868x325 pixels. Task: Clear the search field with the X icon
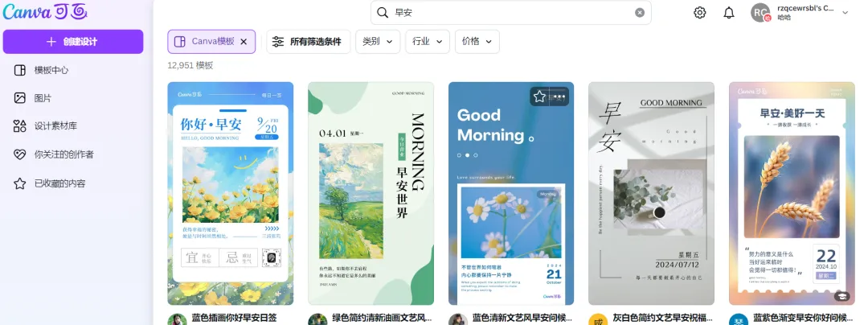click(640, 13)
